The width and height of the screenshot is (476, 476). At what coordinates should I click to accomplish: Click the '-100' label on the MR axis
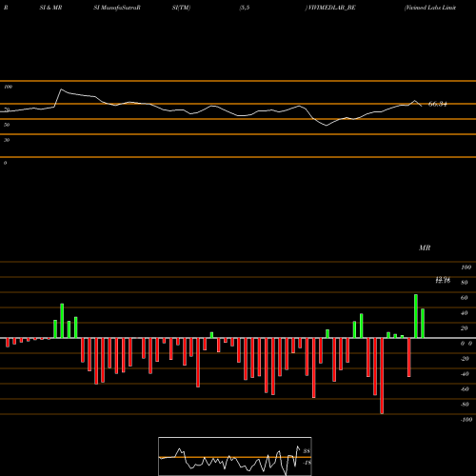point(466,420)
